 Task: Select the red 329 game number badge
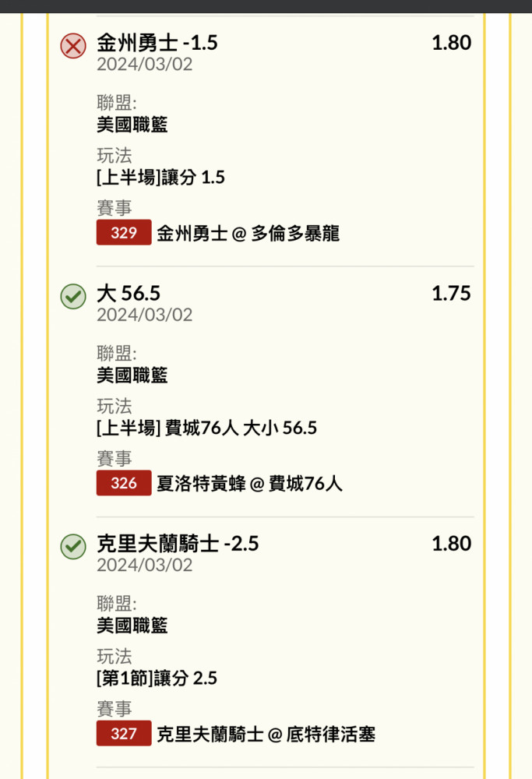pyautogui.click(x=124, y=232)
